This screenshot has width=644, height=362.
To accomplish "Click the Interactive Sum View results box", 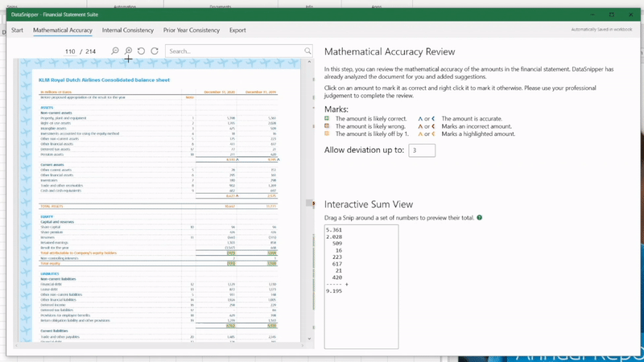I will (x=361, y=287).
